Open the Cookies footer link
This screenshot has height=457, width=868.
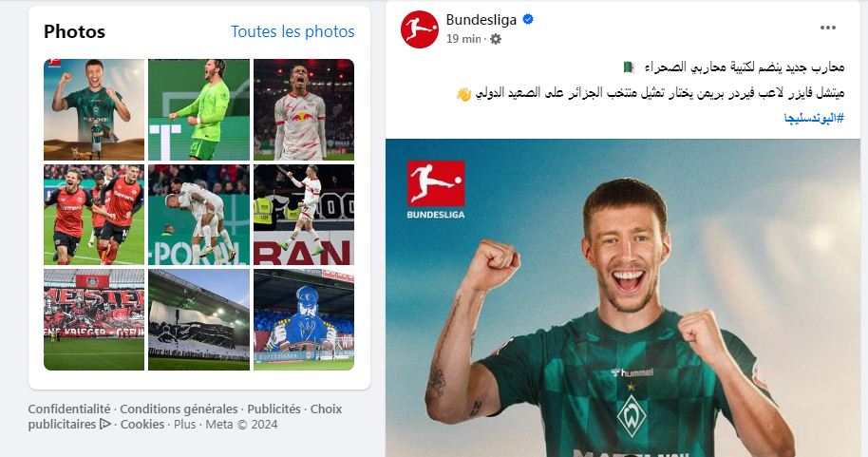coord(142,425)
